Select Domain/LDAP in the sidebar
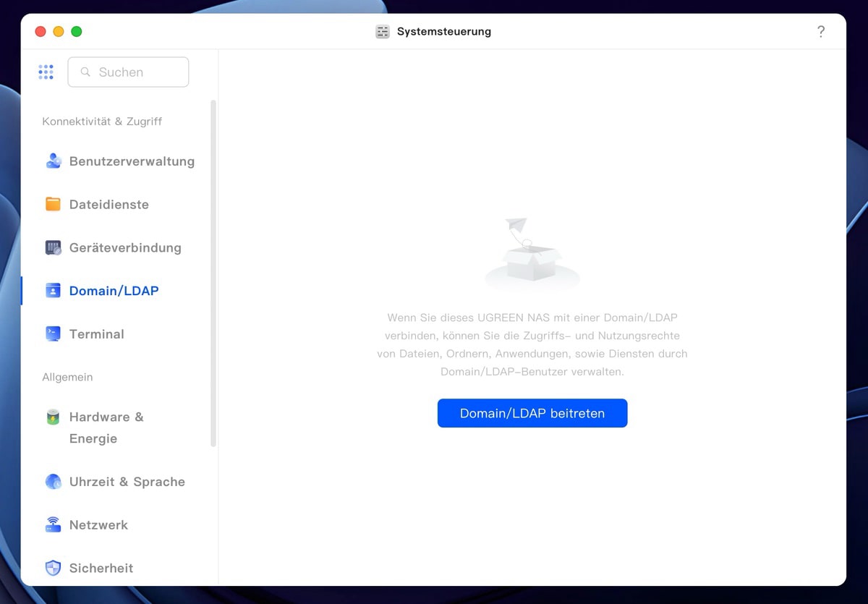This screenshot has height=604, width=868. click(x=114, y=291)
